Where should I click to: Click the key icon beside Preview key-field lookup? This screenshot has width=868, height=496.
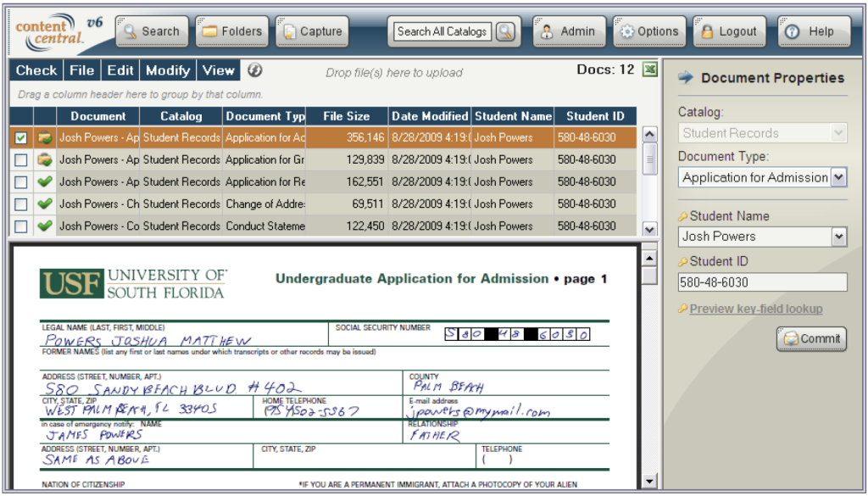point(683,309)
